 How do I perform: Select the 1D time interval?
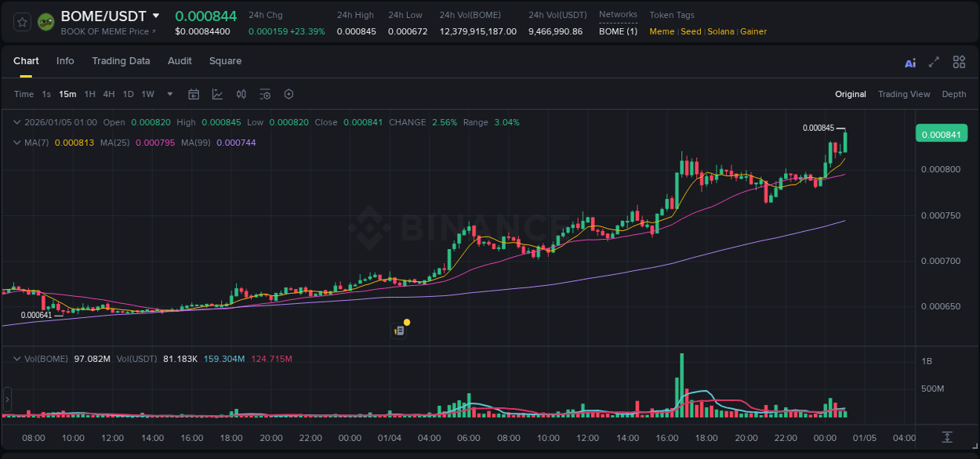click(128, 95)
